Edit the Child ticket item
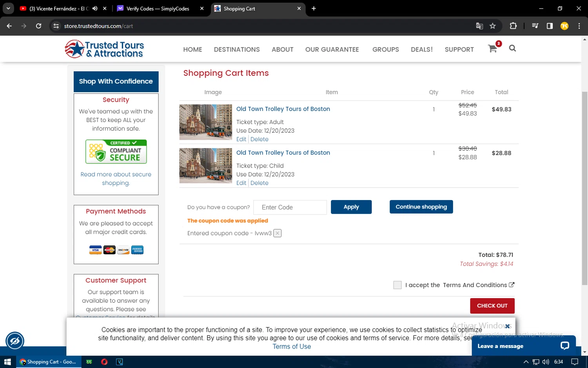This screenshot has height=368, width=588. (x=241, y=183)
